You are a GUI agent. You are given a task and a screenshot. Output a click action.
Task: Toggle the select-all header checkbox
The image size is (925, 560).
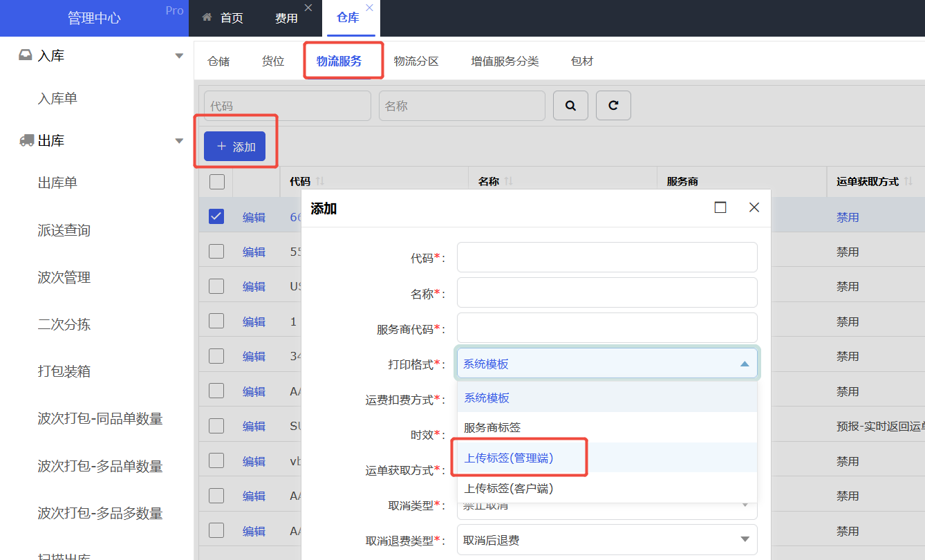click(x=217, y=182)
